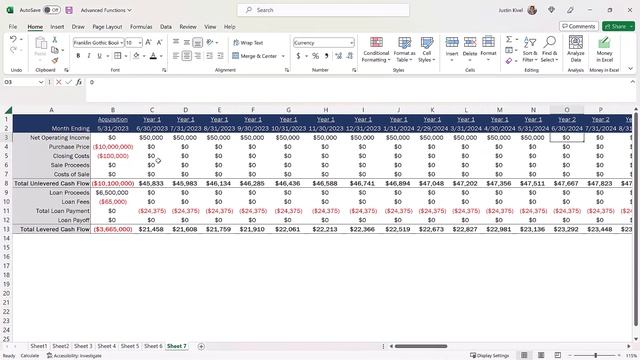The height and width of the screenshot is (360, 640).
Task: Click Merge & Center button
Action: coord(255,56)
